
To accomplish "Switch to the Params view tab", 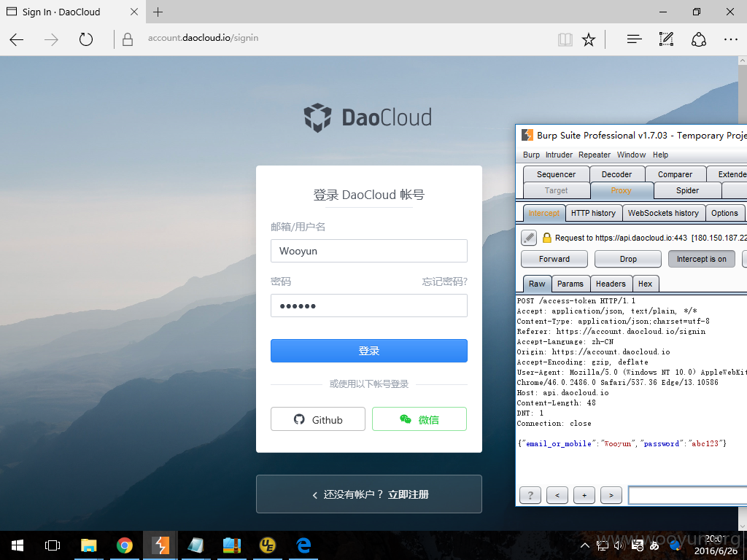I will (x=570, y=284).
